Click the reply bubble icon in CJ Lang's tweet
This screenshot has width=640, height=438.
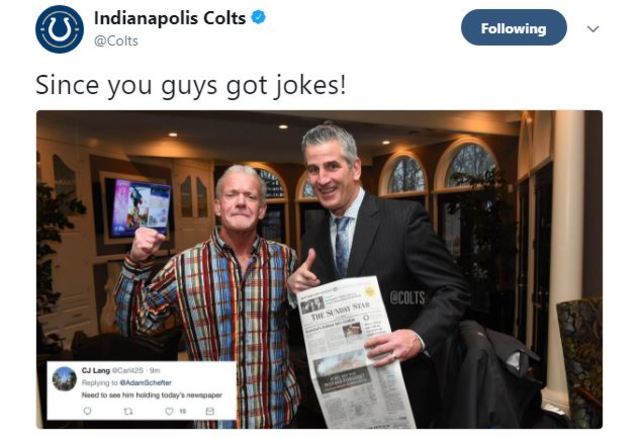click(87, 411)
